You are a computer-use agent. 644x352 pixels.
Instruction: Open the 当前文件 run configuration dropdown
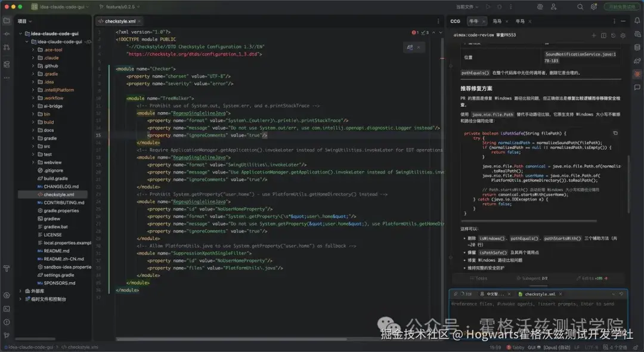click(x=467, y=7)
